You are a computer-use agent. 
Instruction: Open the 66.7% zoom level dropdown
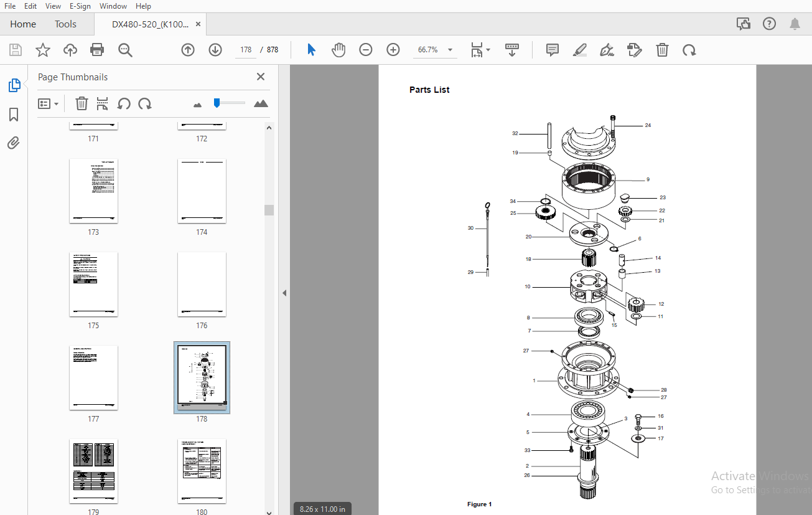click(450, 50)
